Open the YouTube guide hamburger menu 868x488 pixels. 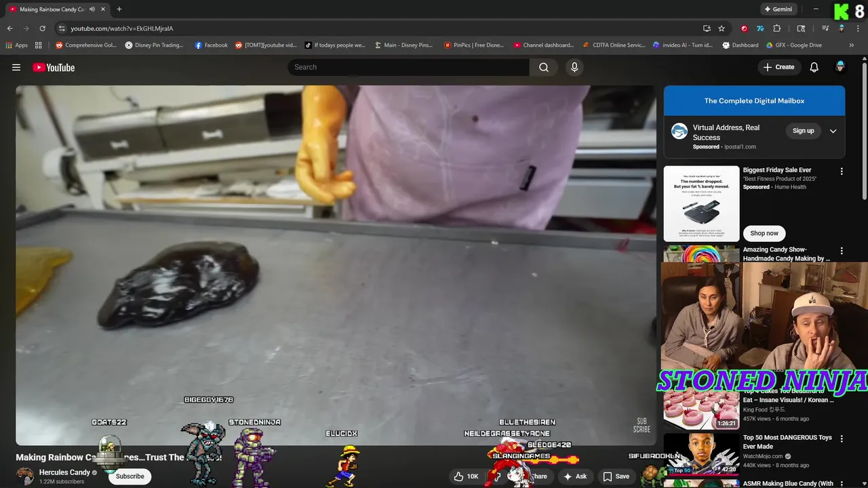tap(16, 67)
